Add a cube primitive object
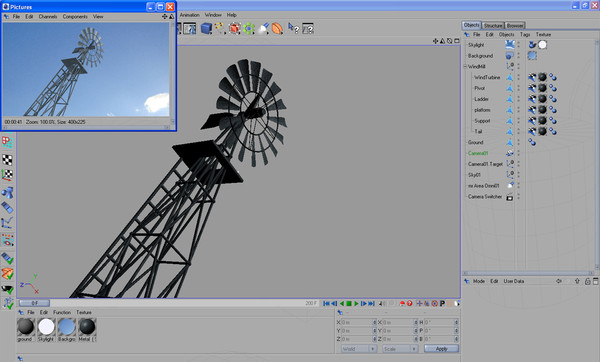 coord(207,28)
